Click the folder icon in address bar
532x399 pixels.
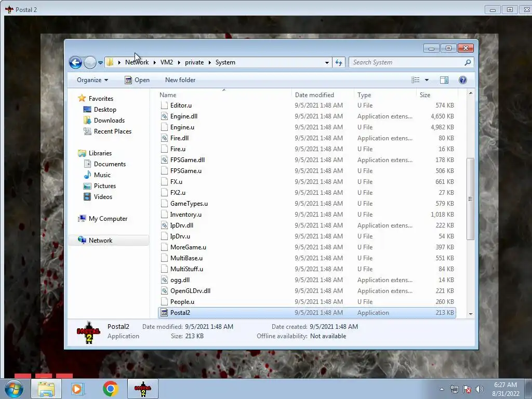[x=110, y=62]
